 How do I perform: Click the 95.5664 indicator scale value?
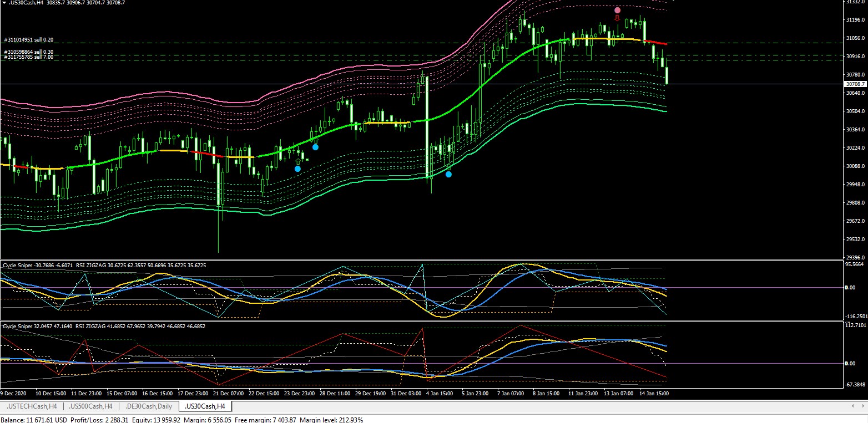point(855,264)
